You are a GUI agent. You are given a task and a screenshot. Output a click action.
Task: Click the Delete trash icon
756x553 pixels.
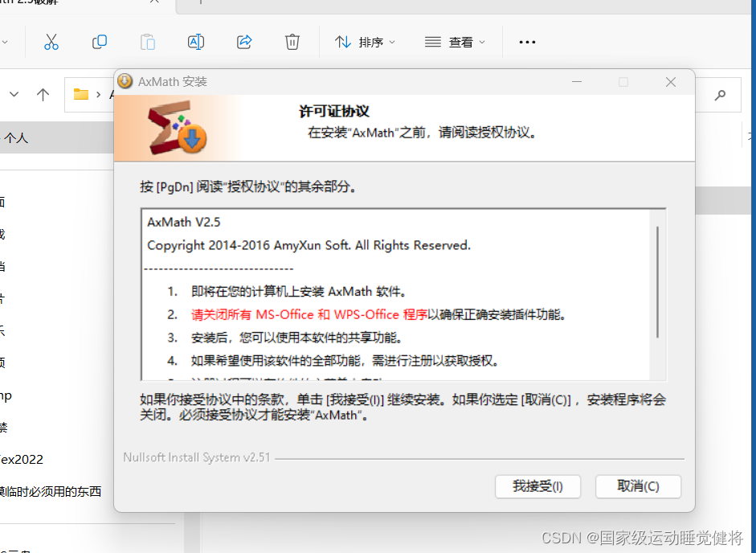292,42
